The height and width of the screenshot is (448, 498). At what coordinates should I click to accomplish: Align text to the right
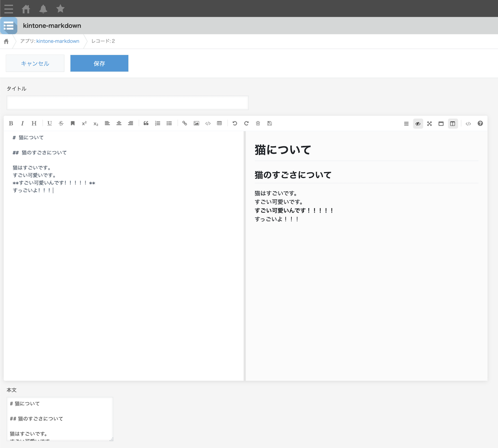130,123
